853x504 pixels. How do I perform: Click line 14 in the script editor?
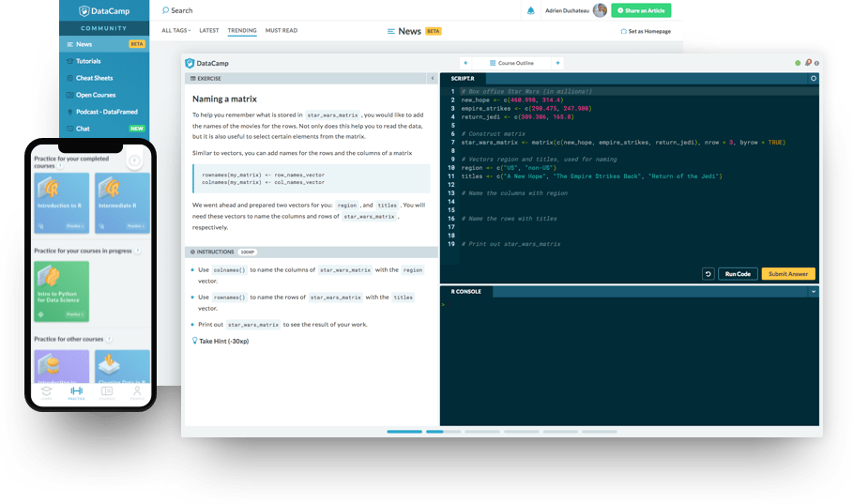click(631, 202)
